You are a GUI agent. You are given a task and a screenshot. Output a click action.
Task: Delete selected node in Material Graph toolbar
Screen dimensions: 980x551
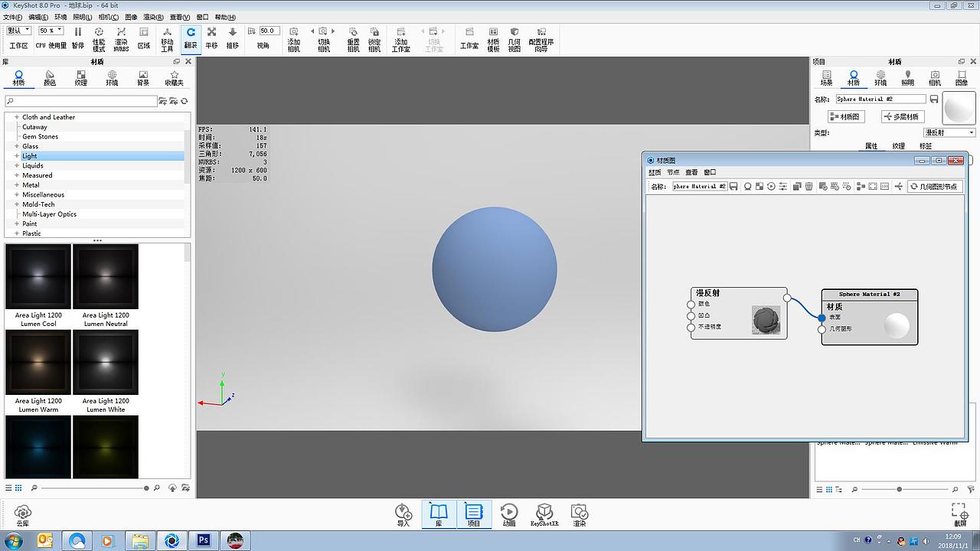tap(808, 186)
